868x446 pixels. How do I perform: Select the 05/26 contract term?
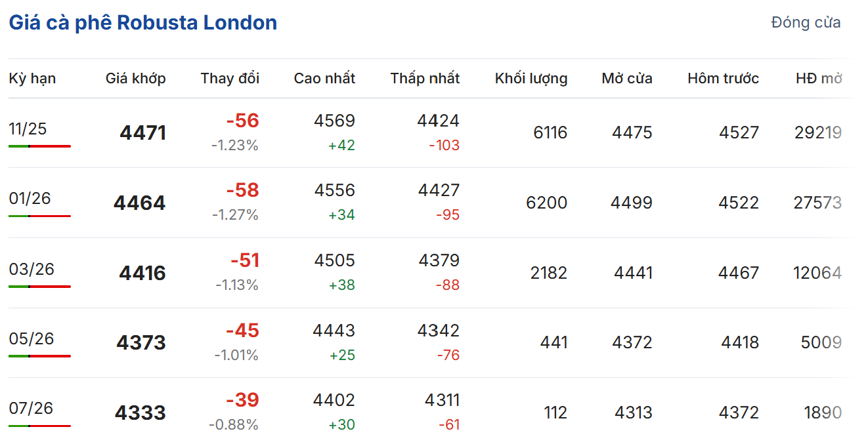[32, 338]
